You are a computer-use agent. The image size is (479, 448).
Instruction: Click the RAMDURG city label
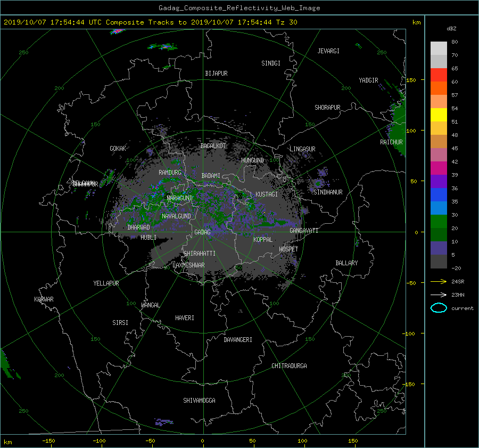coord(170,173)
